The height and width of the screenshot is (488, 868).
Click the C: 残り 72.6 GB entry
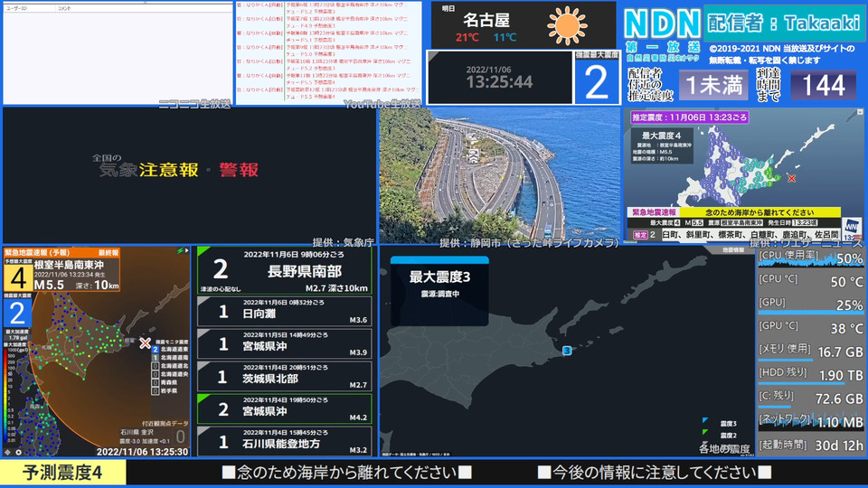tap(810, 399)
